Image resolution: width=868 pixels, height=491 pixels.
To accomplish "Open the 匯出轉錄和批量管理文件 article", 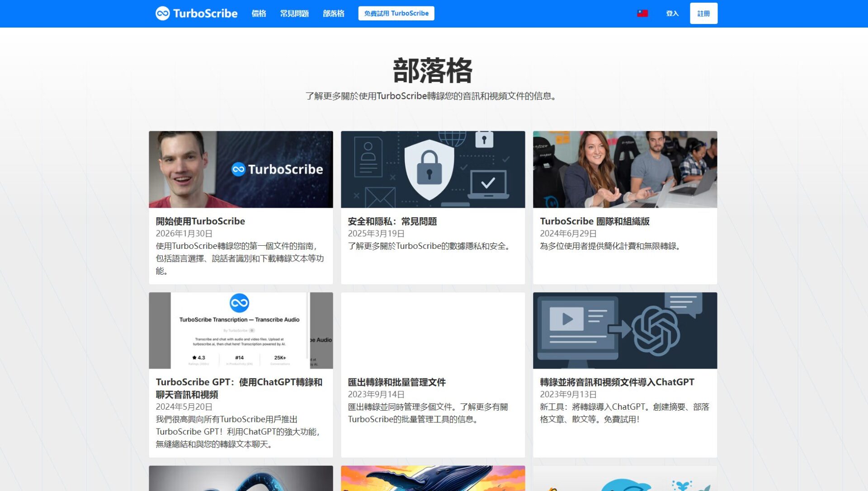I will coord(396,382).
